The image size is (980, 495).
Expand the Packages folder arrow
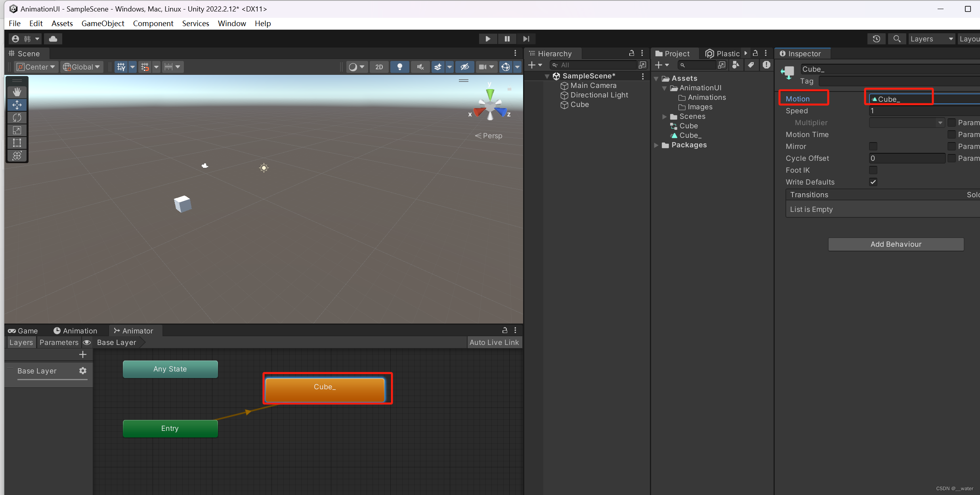tap(656, 145)
